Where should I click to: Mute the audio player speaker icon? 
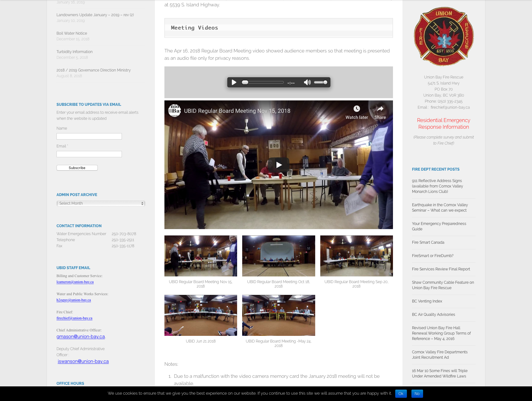tap(307, 83)
